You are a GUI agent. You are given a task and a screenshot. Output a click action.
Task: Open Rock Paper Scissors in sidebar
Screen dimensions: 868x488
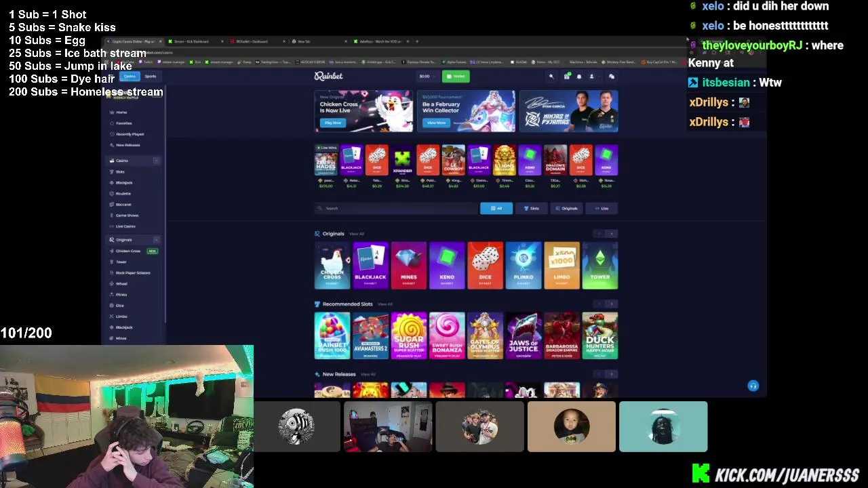pyautogui.click(x=132, y=272)
